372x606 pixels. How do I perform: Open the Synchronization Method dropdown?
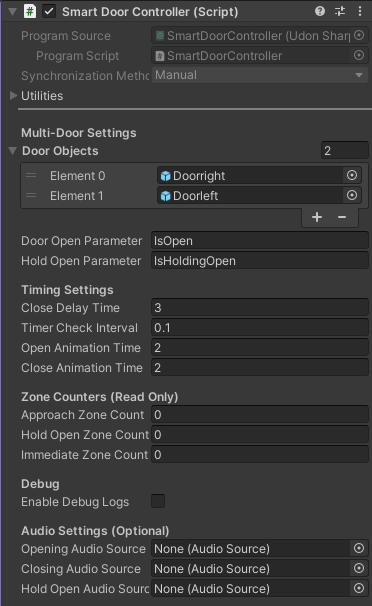[260, 75]
